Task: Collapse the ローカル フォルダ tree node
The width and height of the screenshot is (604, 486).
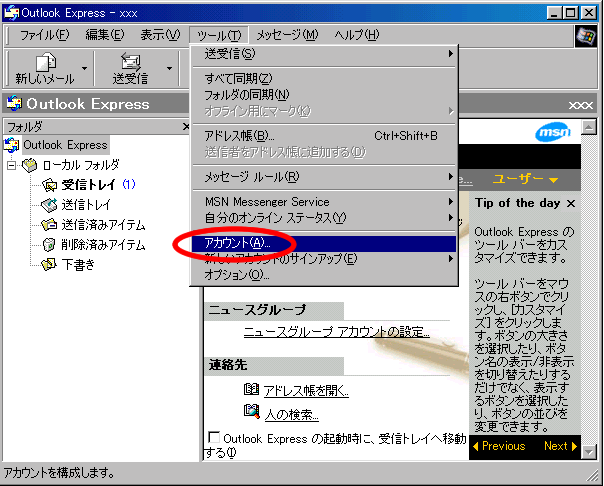Action: coord(12,166)
